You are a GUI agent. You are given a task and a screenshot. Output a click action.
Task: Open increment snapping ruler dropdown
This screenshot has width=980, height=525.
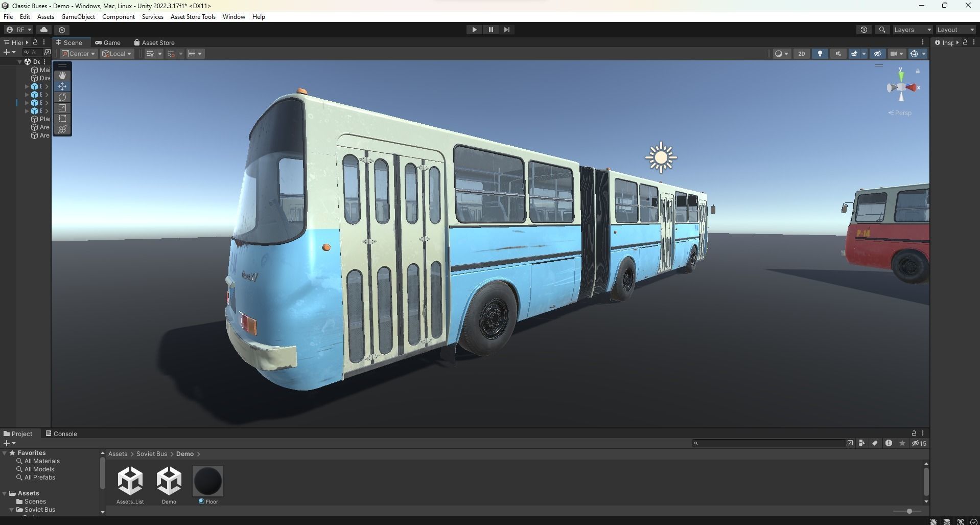click(x=195, y=54)
